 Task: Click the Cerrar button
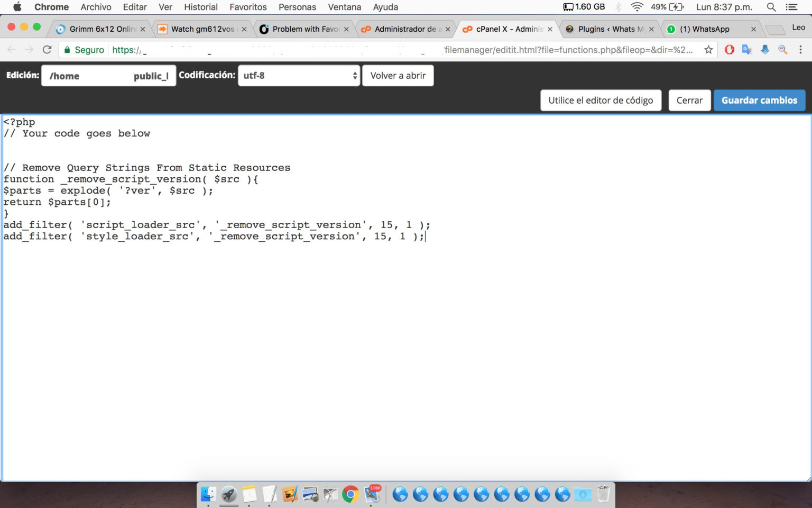pos(689,100)
